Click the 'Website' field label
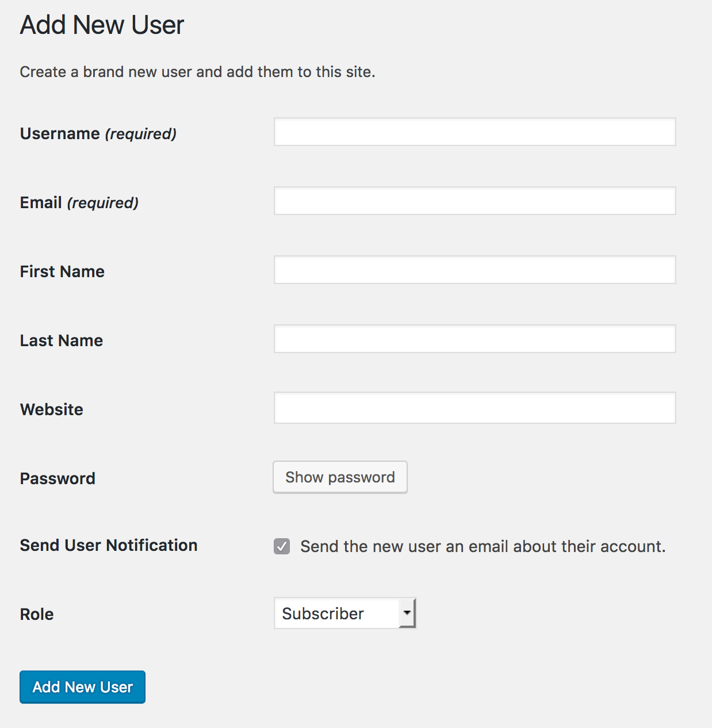712x728 pixels. click(x=51, y=409)
